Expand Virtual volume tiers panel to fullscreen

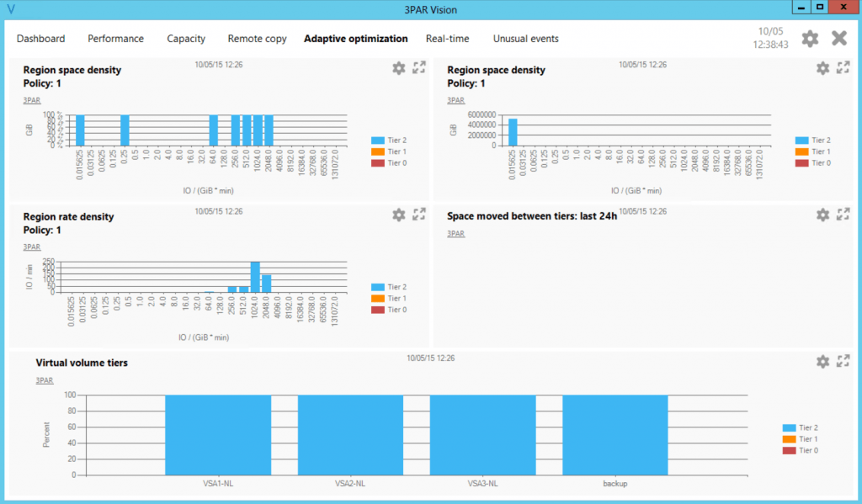tap(843, 361)
